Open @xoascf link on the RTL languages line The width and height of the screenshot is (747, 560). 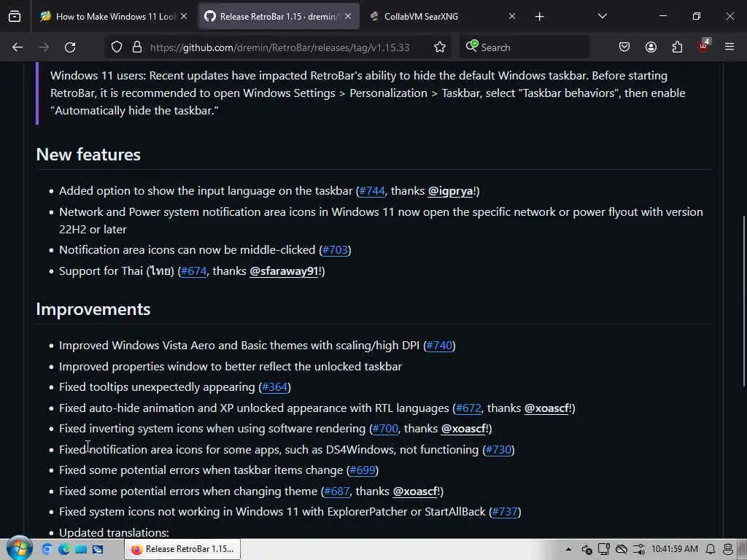pos(546,408)
